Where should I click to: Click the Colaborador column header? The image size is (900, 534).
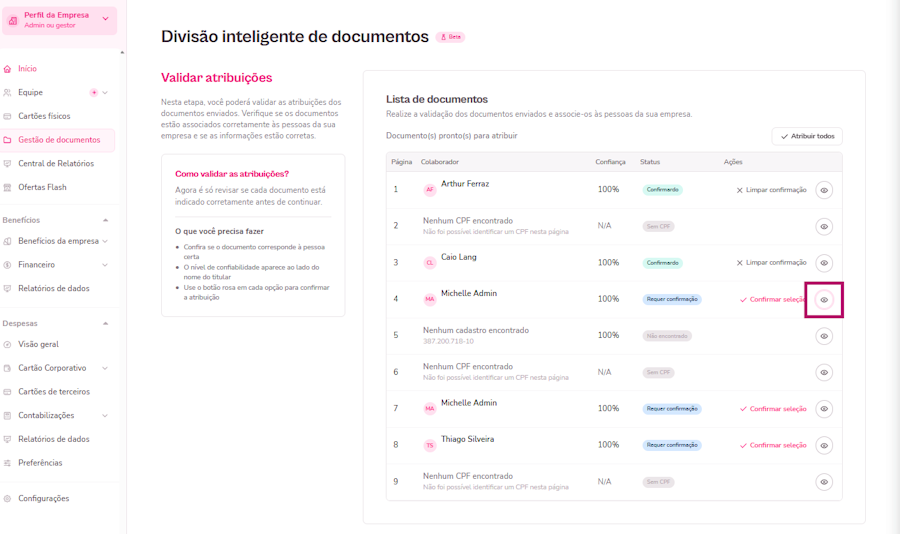click(x=440, y=162)
